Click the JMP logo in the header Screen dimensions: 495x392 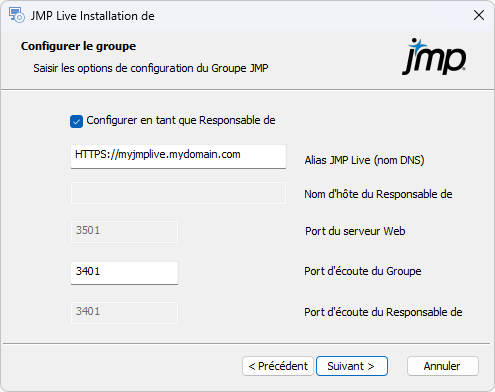(x=434, y=56)
